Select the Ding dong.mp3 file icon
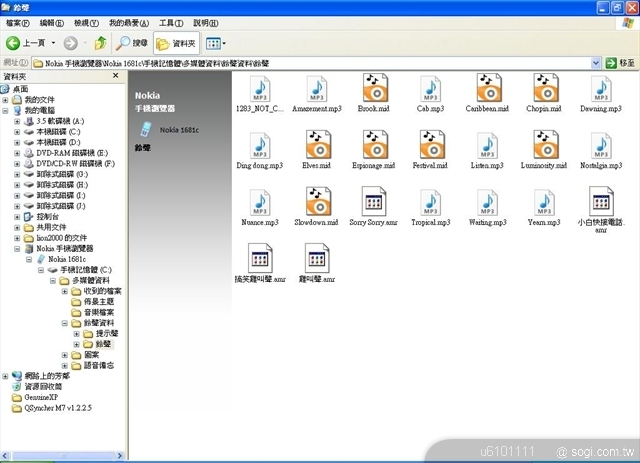640x463 pixels. [x=260, y=145]
